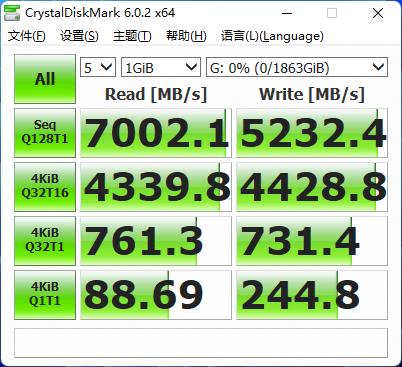The height and width of the screenshot is (367, 402).
Task: Select the Q32T1 write result 731.4
Action: coord(312,241)
